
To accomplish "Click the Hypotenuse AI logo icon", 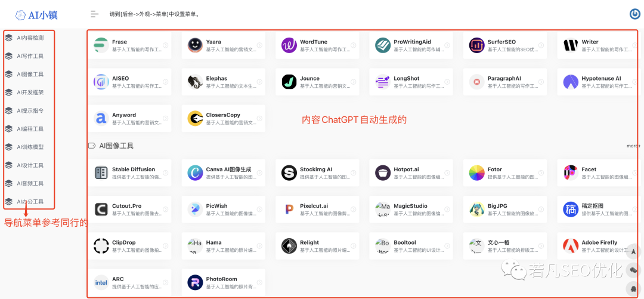I will coord(571,82).
